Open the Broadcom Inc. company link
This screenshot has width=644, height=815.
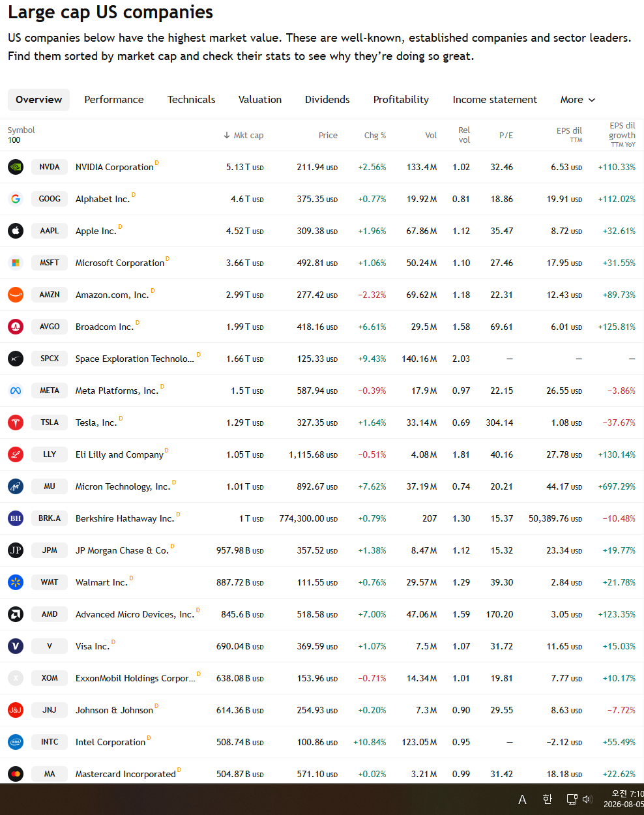click(104, 327)
